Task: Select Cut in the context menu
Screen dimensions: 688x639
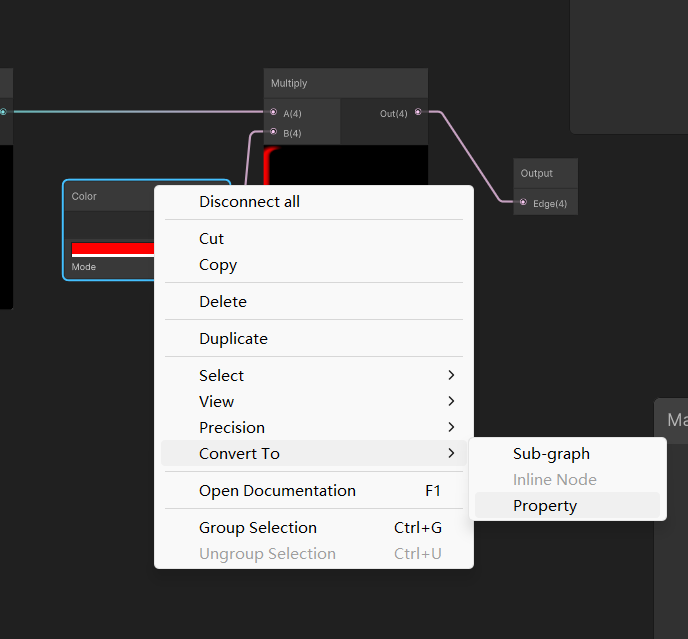Action: (x=212, y=239)
